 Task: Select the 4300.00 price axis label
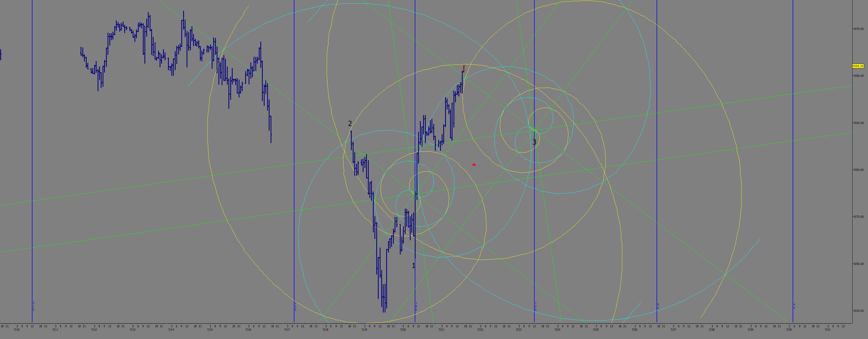tap(859, 170)
